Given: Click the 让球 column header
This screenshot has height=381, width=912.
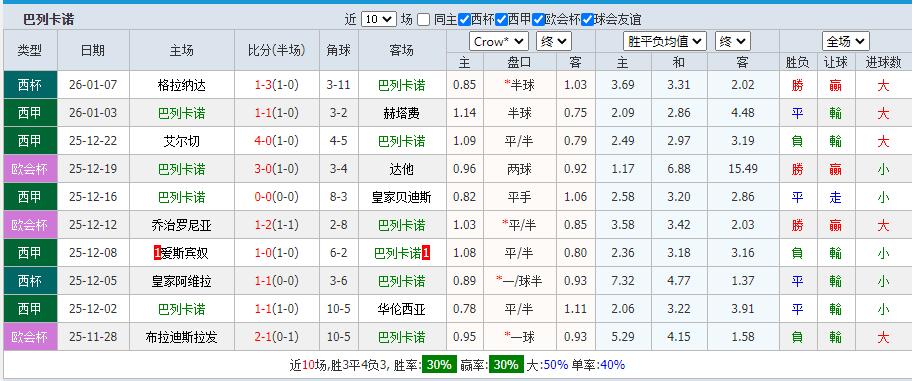Looking at the screenshot, I should coord(836,63).
